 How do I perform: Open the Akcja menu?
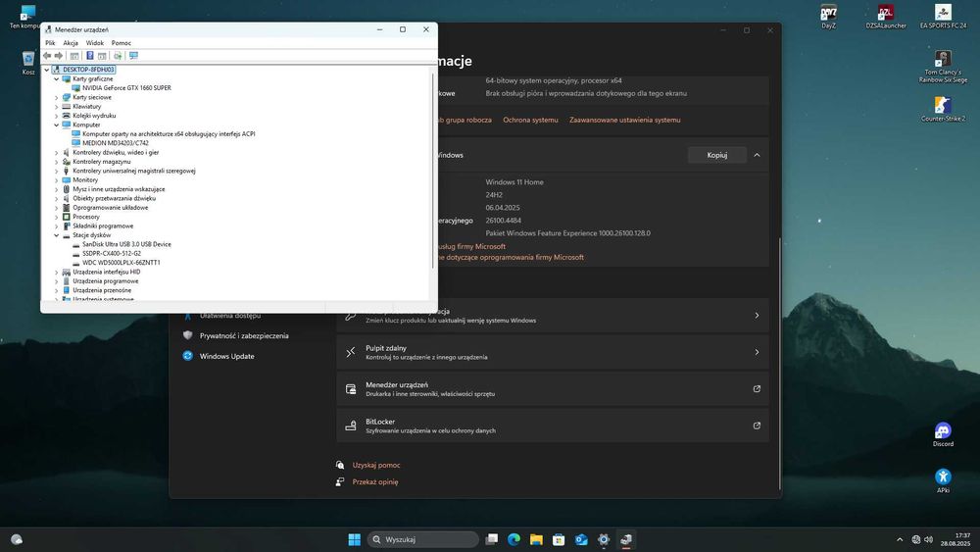71,43
